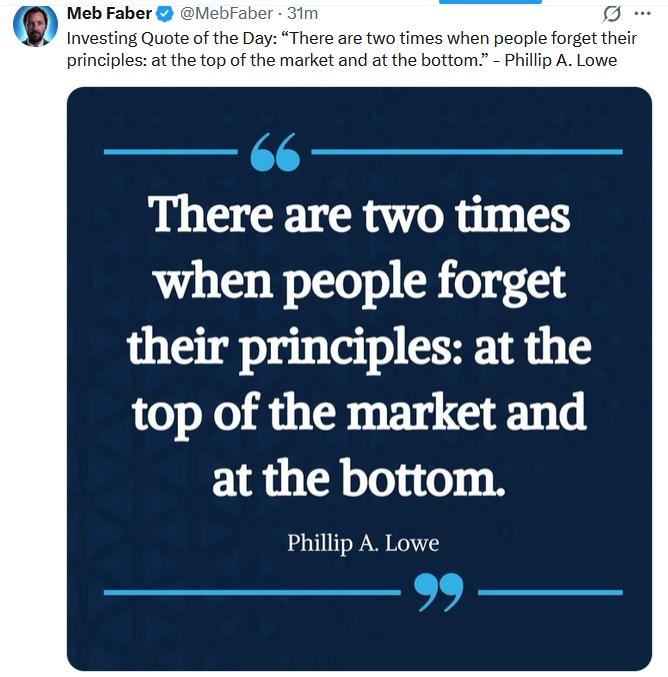Screen dimensions: 668x677
Task: Click 'top of the market and' in image
Action: 359,413
